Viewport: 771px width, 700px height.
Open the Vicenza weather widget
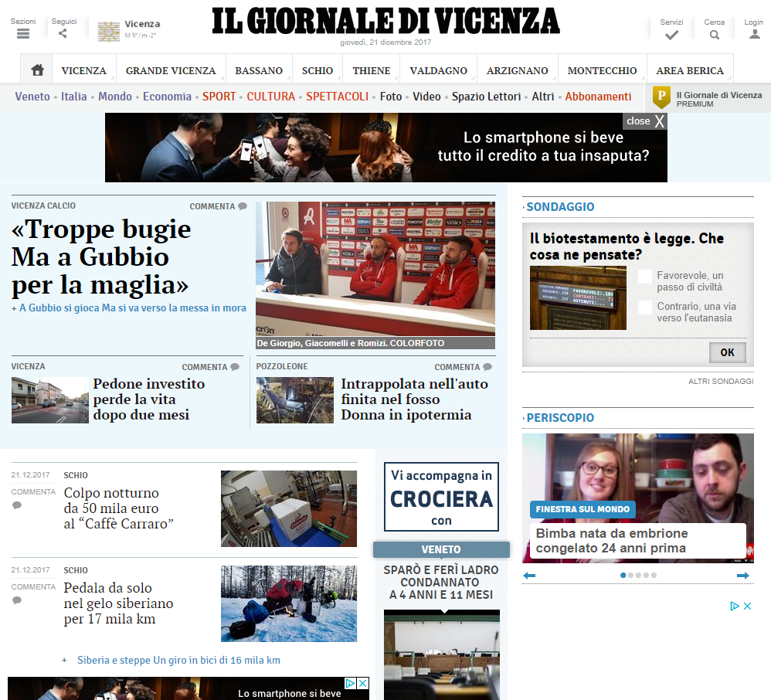[x=129, y=30]
